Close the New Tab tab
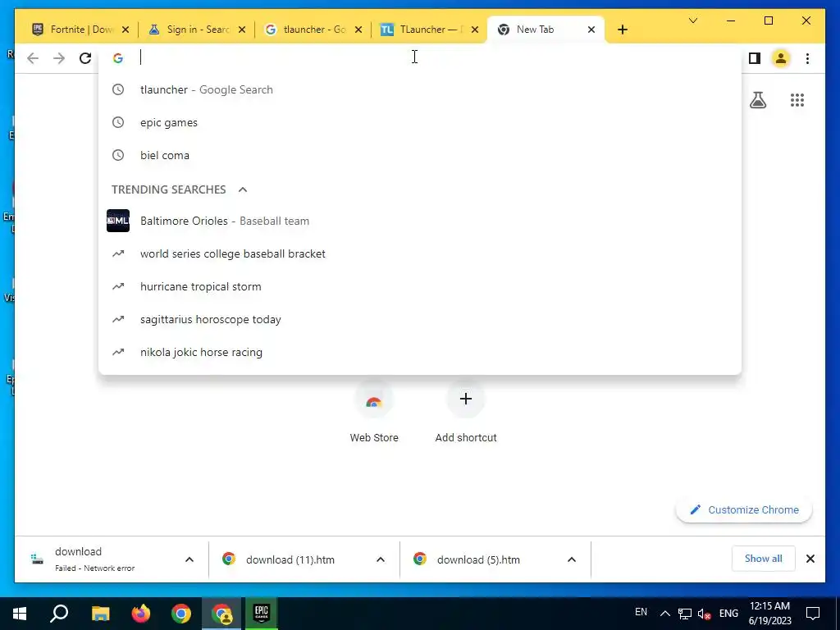840x630 pixels. coord(591,30)
